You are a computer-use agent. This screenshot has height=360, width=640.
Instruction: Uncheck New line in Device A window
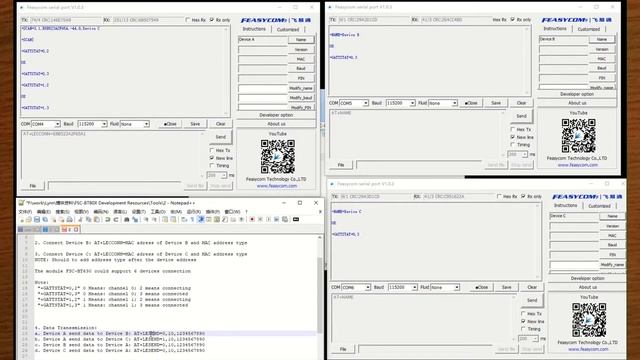tap(212, 158)
